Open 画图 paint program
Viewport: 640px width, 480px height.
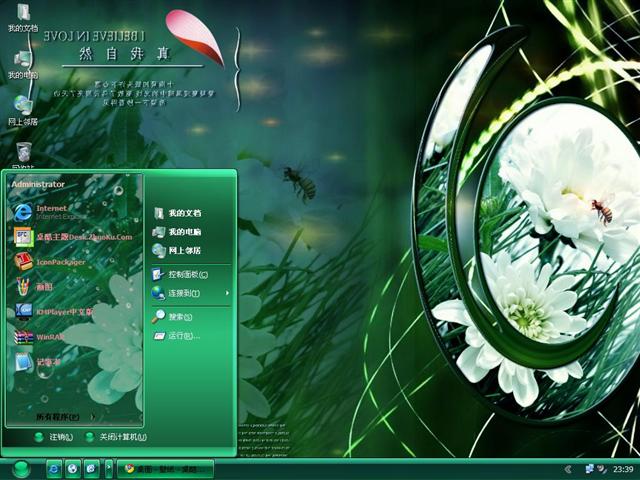(x=34, y=287)
